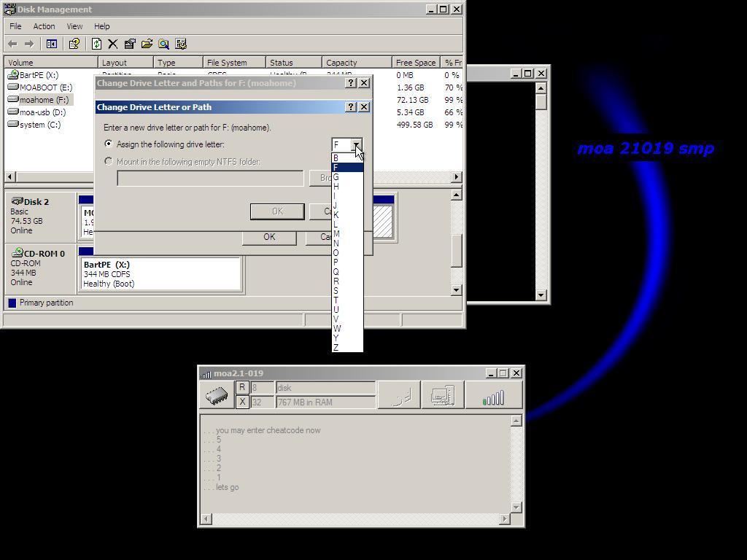Image resolution: width=747 pixels, height=560 pixels.
Task: Click the computer network icon in moa window
Action: click(442, 395)
